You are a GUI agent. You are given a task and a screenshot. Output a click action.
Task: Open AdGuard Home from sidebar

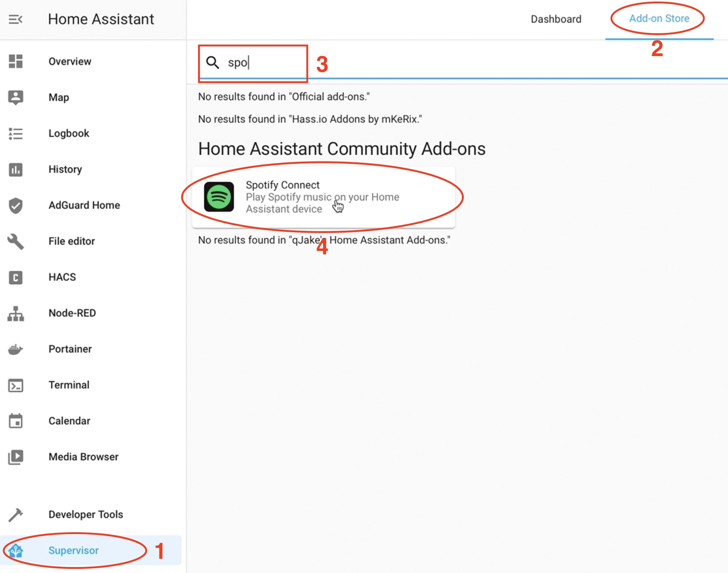click(91, 205)
